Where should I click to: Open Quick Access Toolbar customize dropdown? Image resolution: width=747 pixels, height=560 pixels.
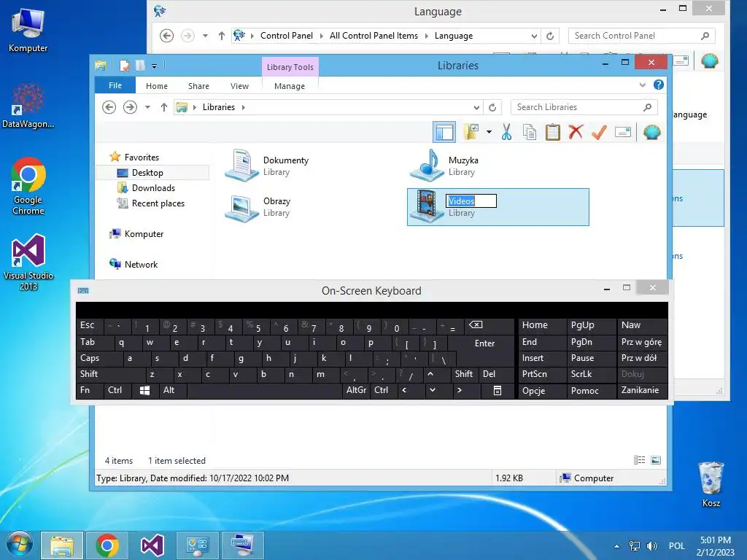155,66
